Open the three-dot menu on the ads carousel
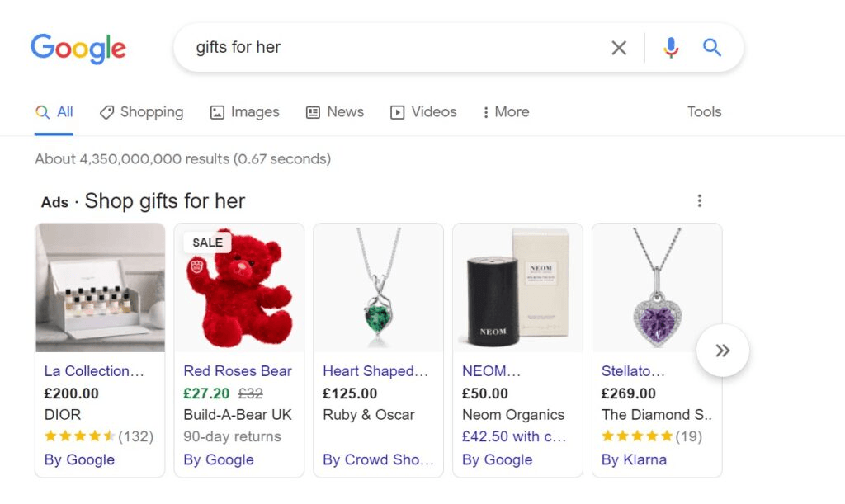 (700, 200)
